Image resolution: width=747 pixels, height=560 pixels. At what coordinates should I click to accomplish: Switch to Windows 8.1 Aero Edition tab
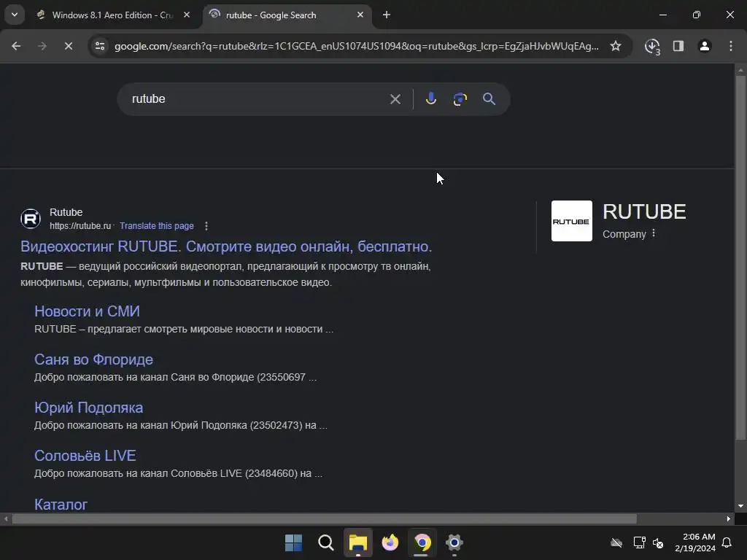click(x=112, y=15)
